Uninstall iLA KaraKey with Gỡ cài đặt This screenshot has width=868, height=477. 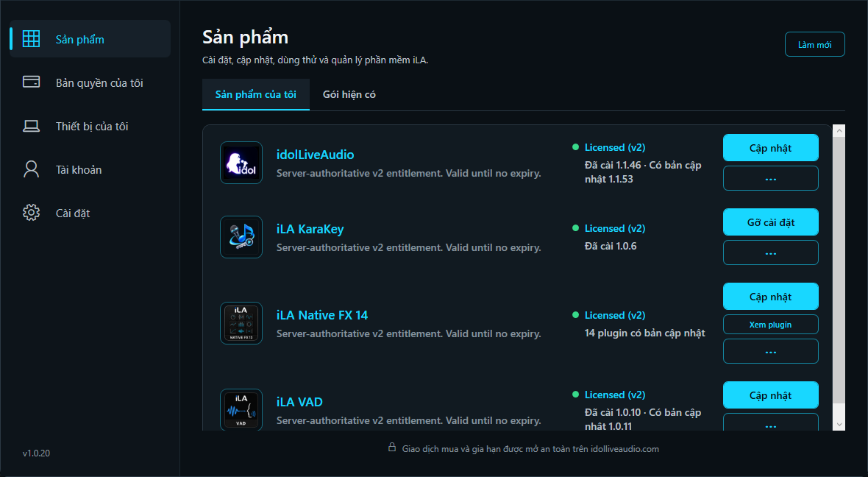(x=771, y=222)
